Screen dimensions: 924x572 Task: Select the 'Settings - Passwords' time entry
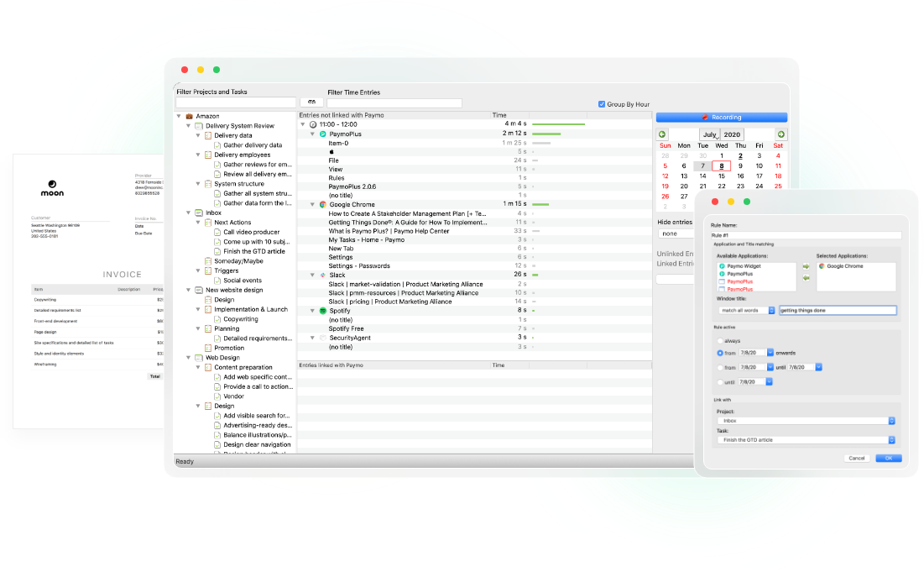point(359,266)
